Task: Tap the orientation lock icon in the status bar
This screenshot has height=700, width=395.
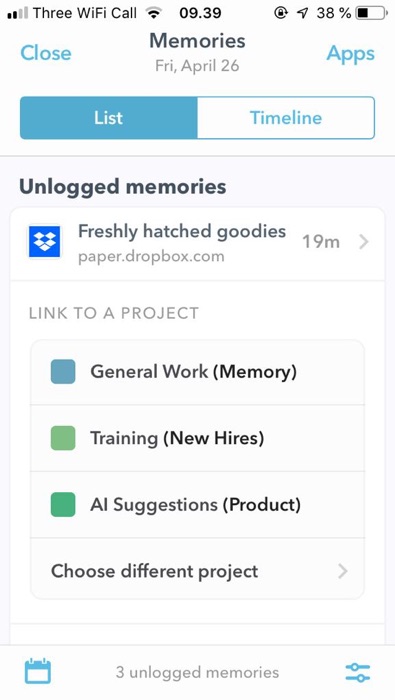Action: click(x=280, y=13)
